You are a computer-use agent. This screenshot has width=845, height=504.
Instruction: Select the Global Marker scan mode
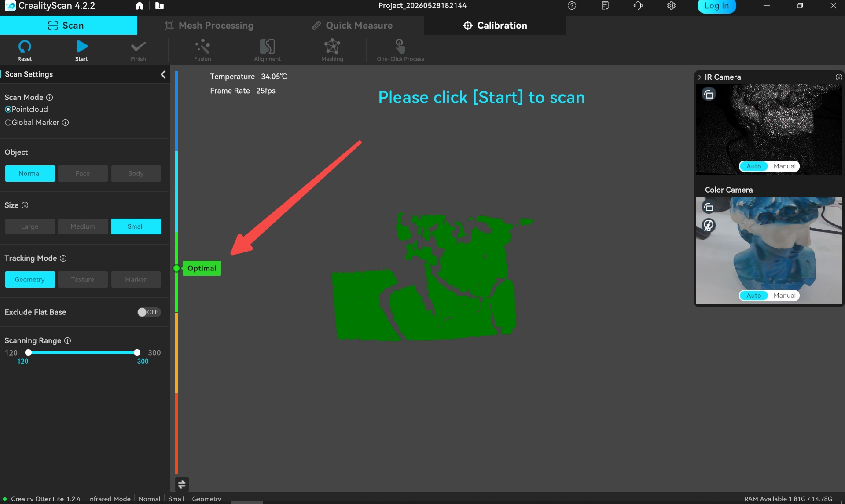32,123
